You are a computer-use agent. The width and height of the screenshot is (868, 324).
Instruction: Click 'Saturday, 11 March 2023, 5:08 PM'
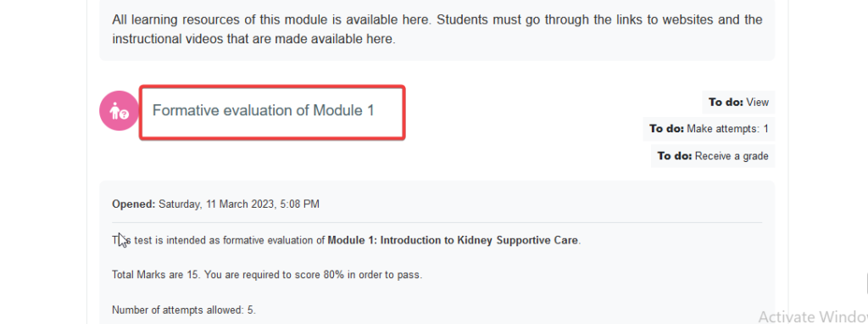point(238,204)
